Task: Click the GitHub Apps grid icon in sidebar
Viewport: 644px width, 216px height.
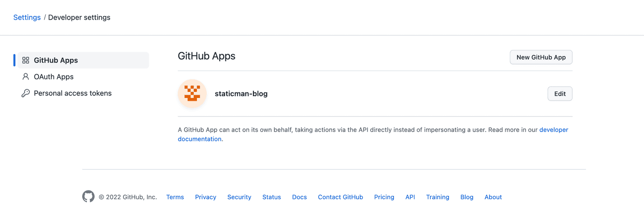Action: point(26,60)
